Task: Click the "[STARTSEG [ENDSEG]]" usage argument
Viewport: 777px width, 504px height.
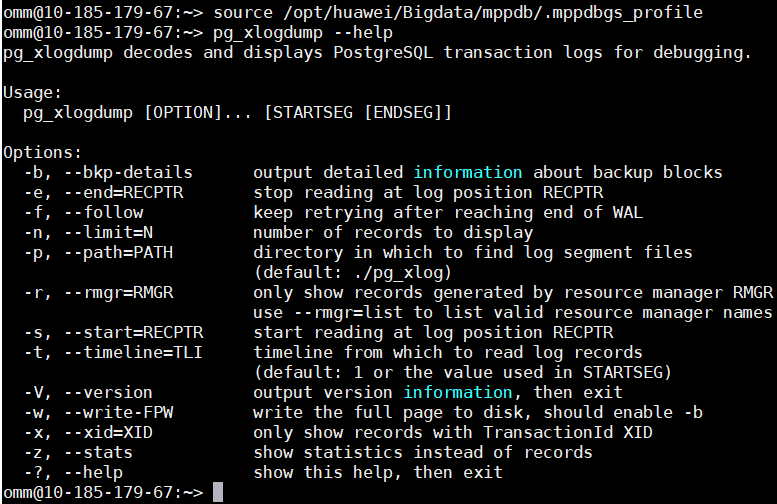Action: click(358, 112)
